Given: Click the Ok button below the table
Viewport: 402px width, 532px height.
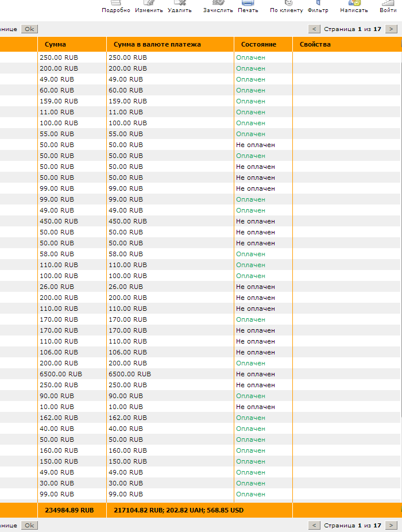Looking at the screenshot, I should pos(29,525).
